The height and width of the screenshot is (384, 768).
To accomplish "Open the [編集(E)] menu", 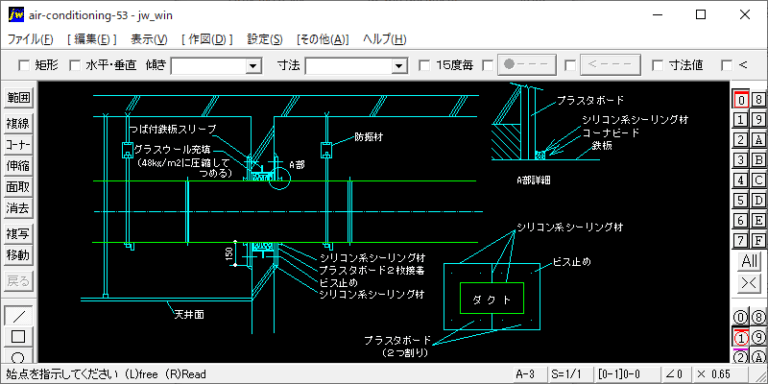I will [92, 39].
